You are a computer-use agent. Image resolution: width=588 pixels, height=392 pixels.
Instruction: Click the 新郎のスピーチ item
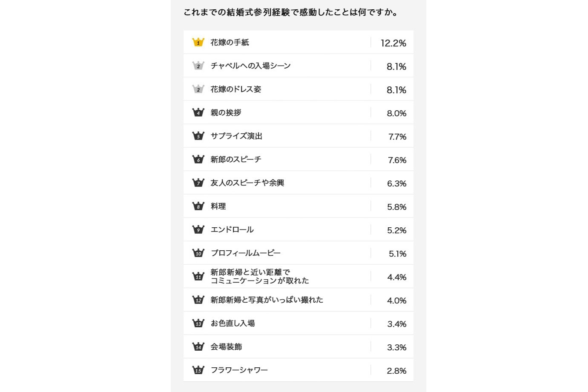[236, 159]
